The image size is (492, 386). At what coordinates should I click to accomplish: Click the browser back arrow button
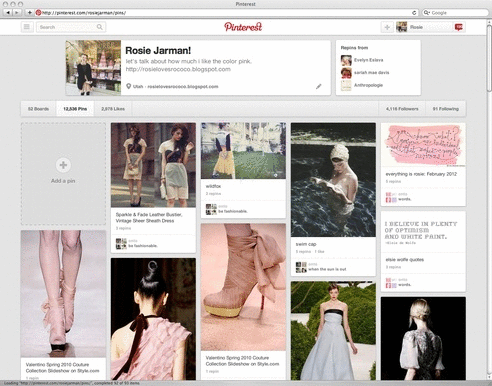click(x=8, y=13)
